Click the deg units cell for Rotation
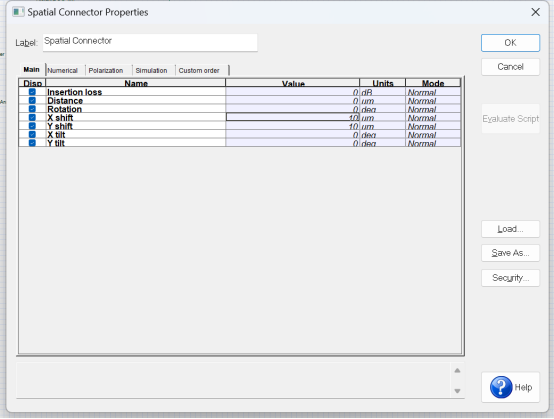 [x=383, y=109]
